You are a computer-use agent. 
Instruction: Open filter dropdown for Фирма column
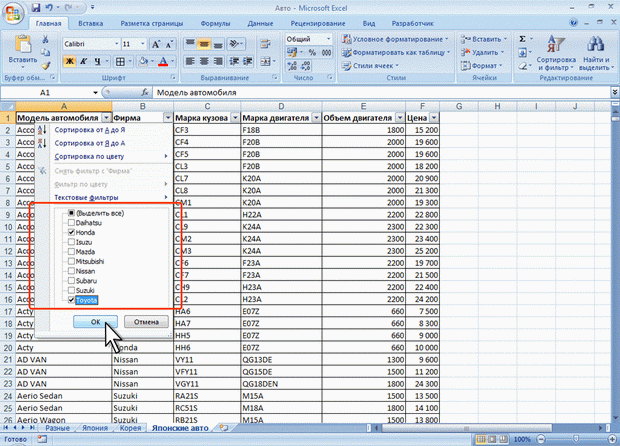click(168, 118)
